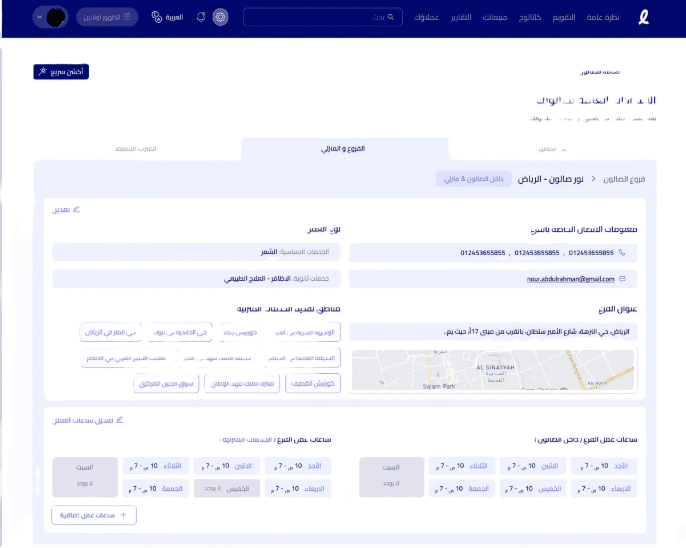Open the عملاؤك clients menu
686x548 pixels.
pos(426,17)
